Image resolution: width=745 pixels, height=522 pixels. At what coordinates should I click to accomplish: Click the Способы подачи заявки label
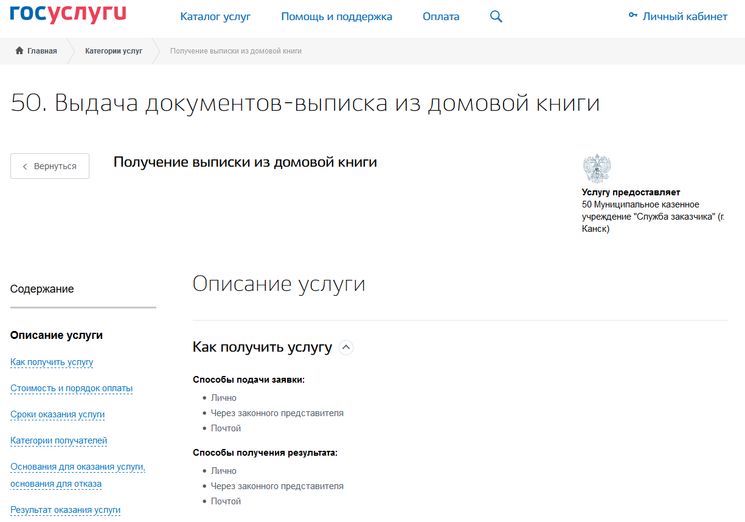pyautogui.click(x=248, y=380)
